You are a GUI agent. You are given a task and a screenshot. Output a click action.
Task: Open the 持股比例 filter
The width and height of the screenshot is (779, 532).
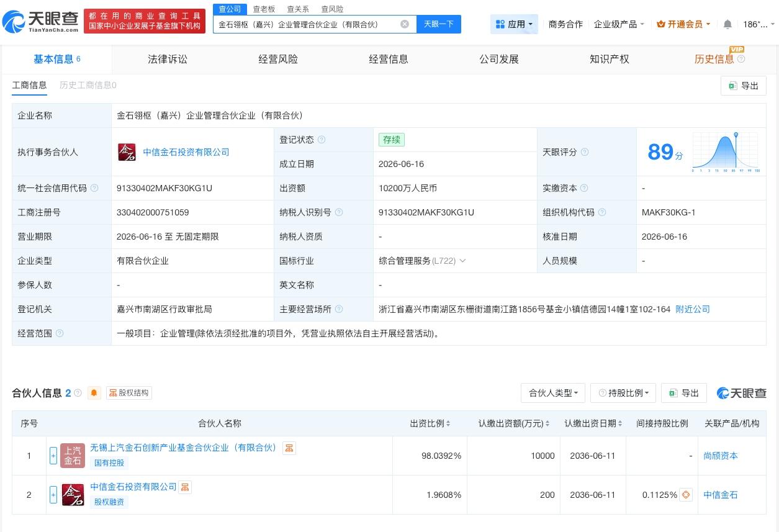624,393
